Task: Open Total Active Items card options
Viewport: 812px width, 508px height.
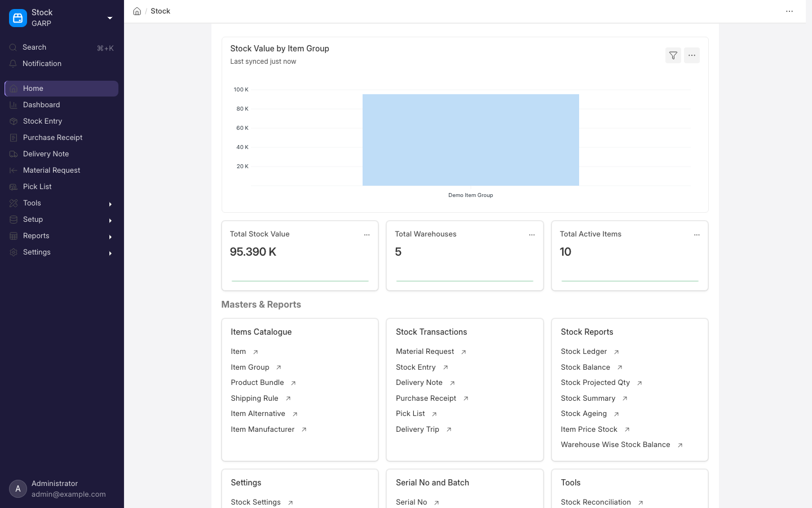Action: (x=697, y=235)
